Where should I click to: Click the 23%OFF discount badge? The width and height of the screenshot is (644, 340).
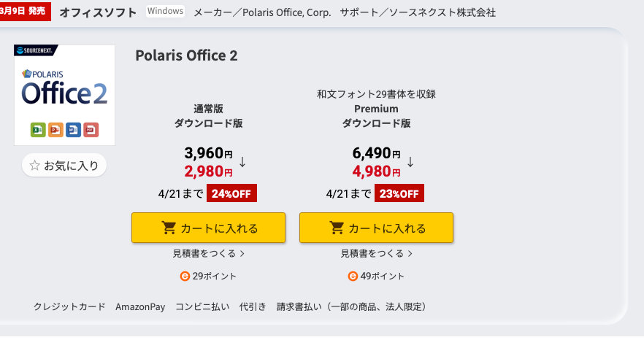coord(399,193)
